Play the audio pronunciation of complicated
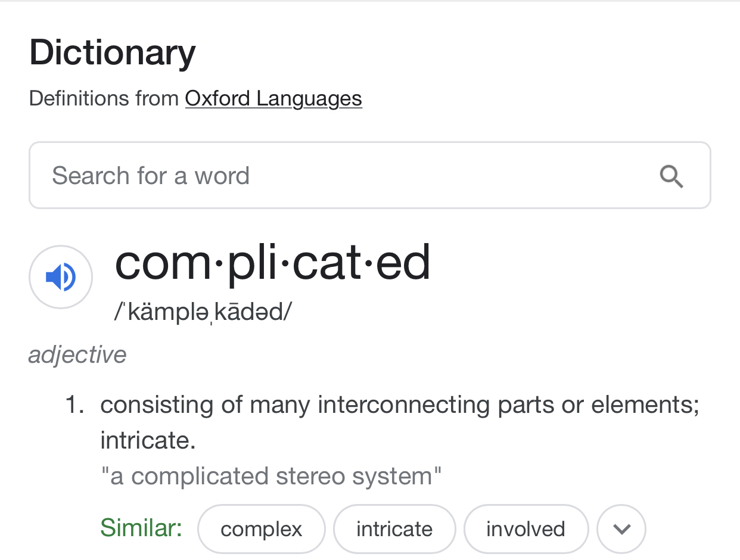Image resolution: width=740 pixels, height=560 pixels. pyautogui.click(x=61, y=277)
